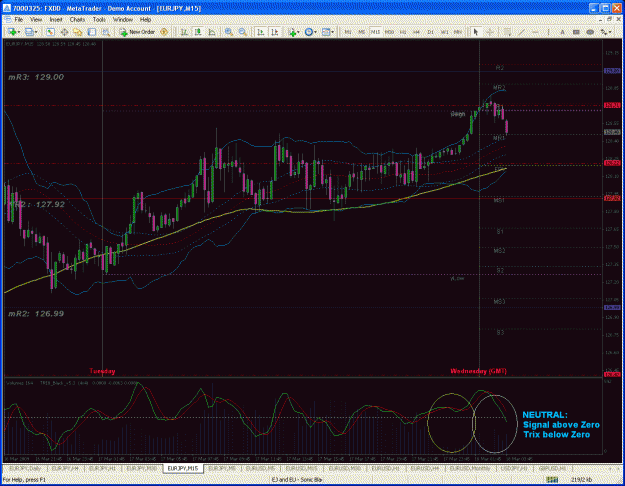The width and height of the screenshot is (625, 486).
Task: Select the Crosshair tool
Action: (489, 32)
